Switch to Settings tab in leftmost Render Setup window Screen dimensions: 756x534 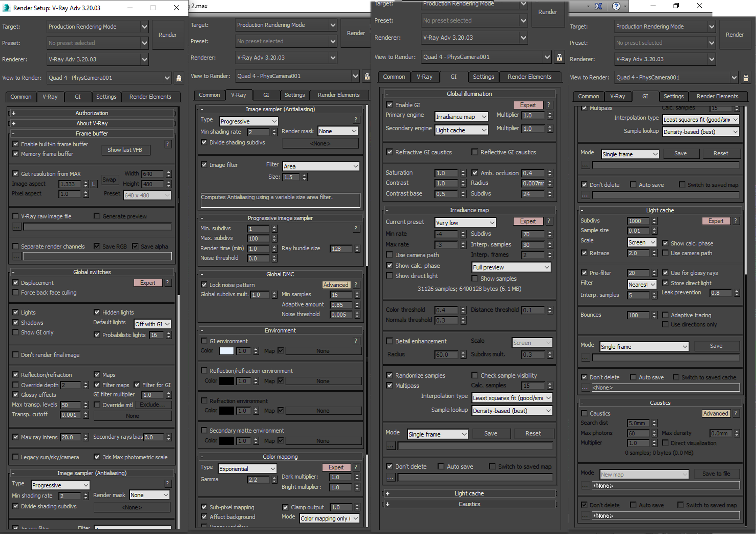pos(106,97)
